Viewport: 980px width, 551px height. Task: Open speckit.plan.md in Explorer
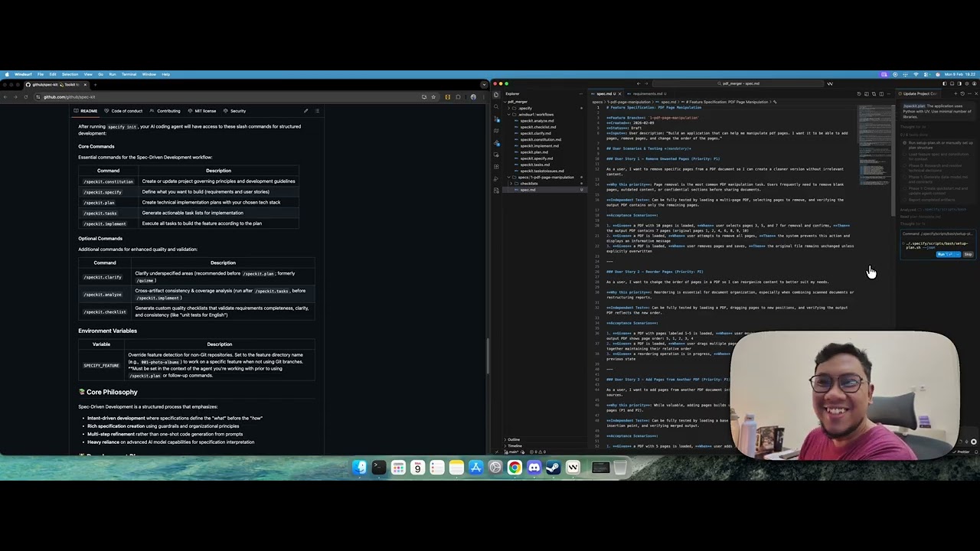pos(534,152)
